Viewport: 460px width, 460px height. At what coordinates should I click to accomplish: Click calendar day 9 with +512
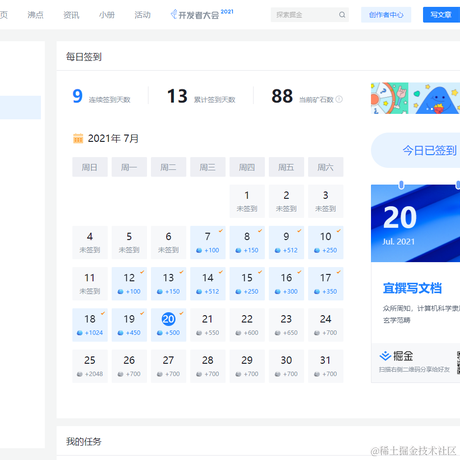286,242
